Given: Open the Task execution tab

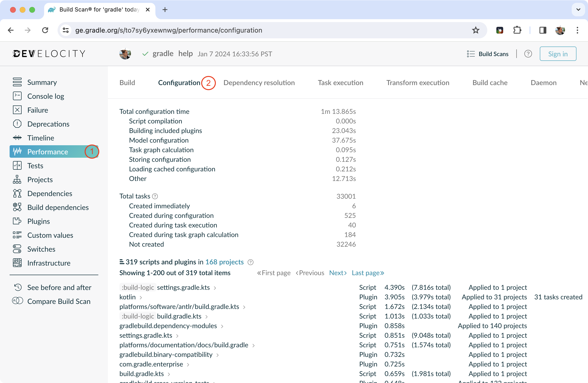Looking at the screenshot, I should pyautogui.click(x=341, y=82).
